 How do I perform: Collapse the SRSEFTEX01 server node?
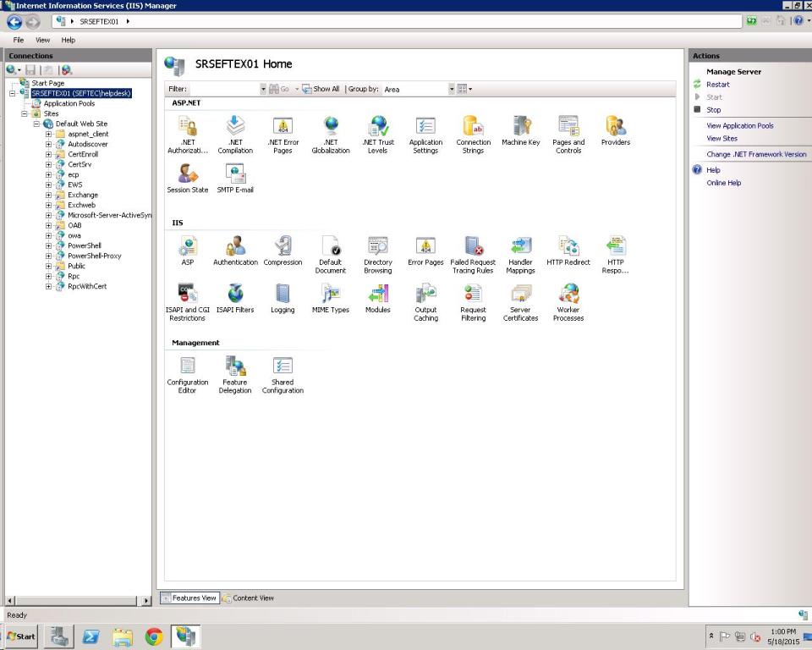pos(13,93)
